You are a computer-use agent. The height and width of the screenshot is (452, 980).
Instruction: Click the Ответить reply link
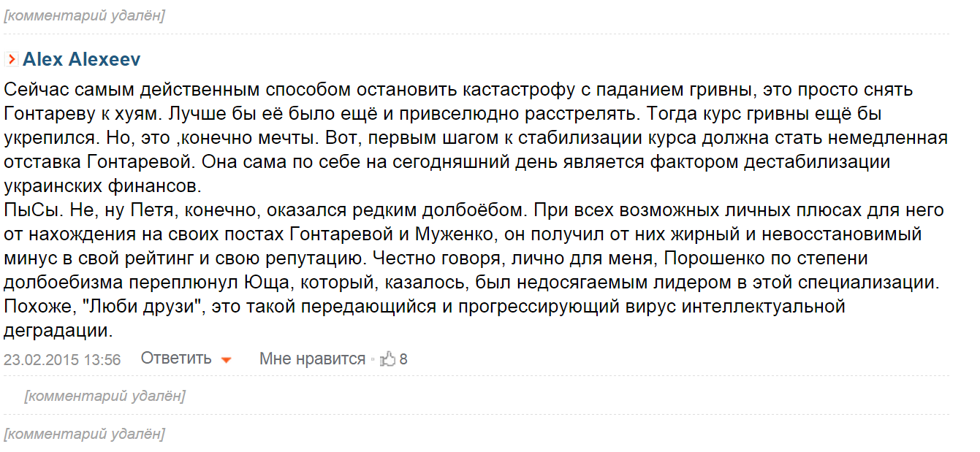(x=176, y=359)
